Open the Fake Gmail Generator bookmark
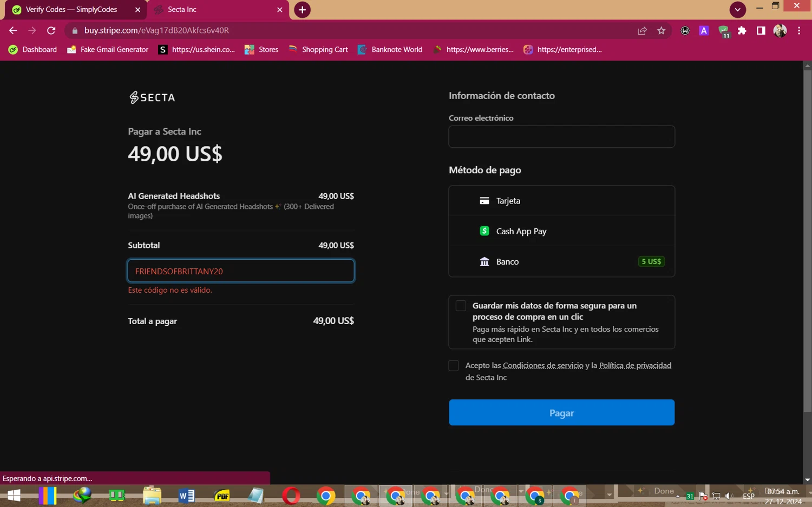This screenshot has height=507, width=812. click(108, 49)
